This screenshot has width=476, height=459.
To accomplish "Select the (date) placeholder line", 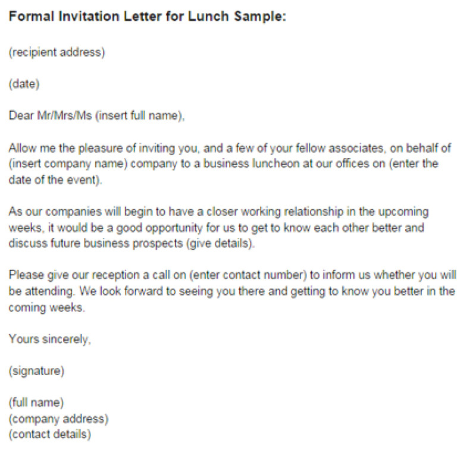I will pos(24,84).
